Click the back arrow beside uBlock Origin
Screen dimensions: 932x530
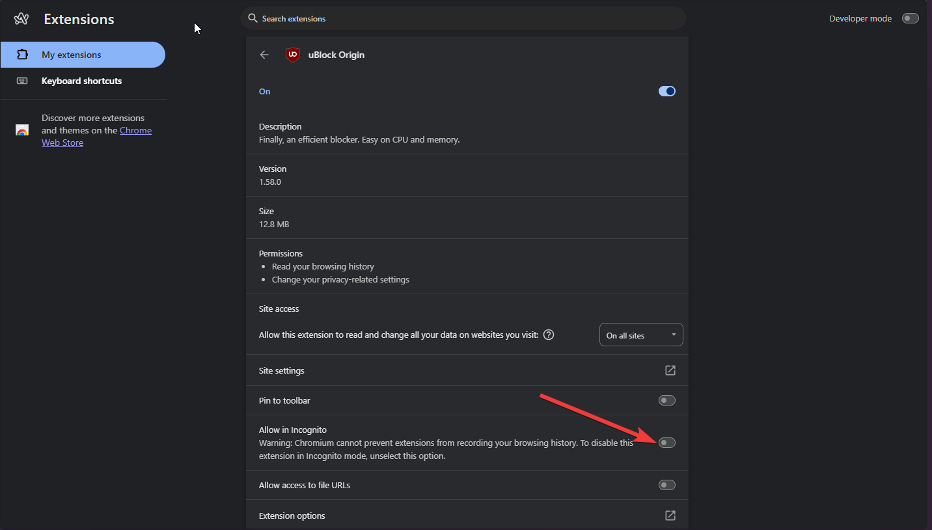coord(265,55)
